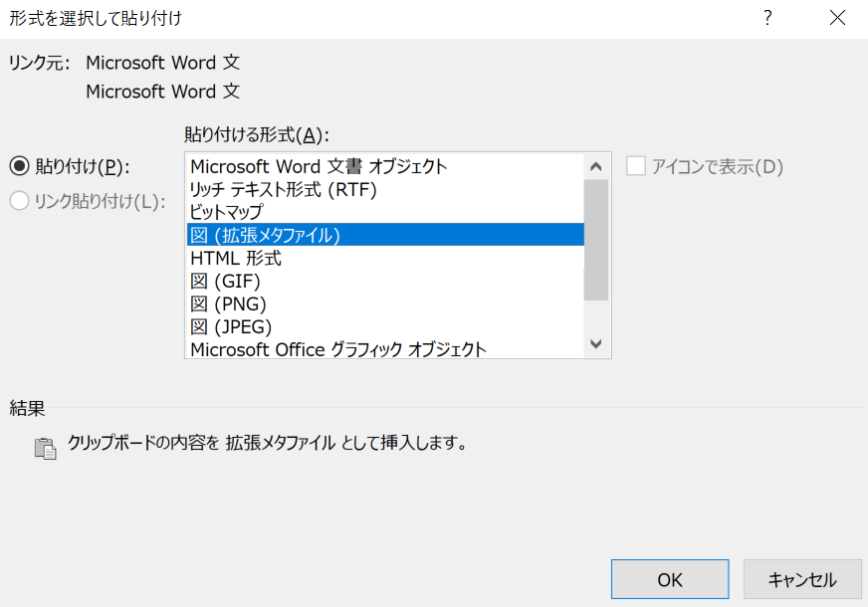Select the 貼り付け(P) radio button
The height and width of the screenshot is (607, 868).
point(19,166)
